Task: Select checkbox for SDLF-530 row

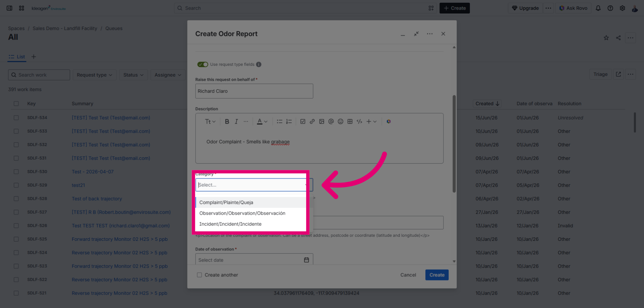Action: 16,172
